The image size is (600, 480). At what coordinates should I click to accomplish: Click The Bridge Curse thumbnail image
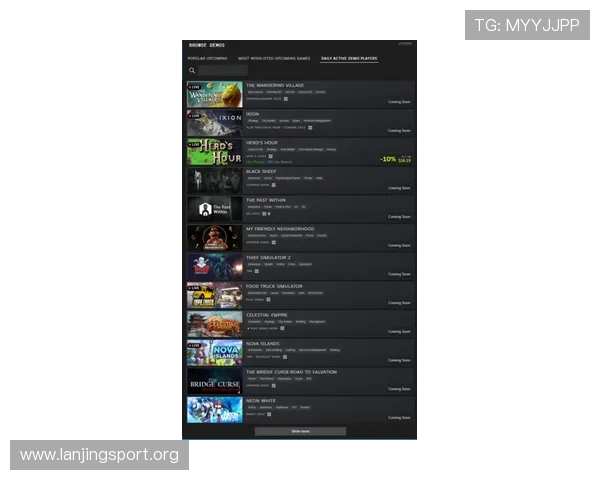click(x=215, y=381)
